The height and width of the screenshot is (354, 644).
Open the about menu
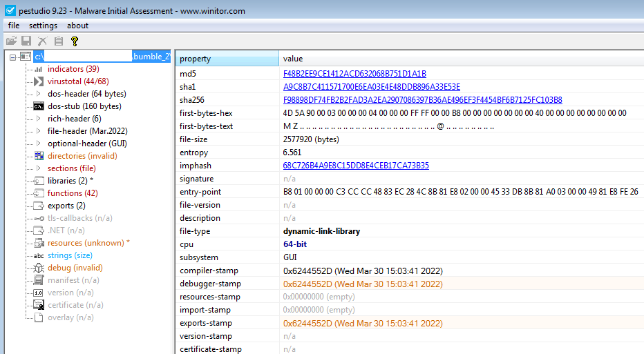click(77, 26)
